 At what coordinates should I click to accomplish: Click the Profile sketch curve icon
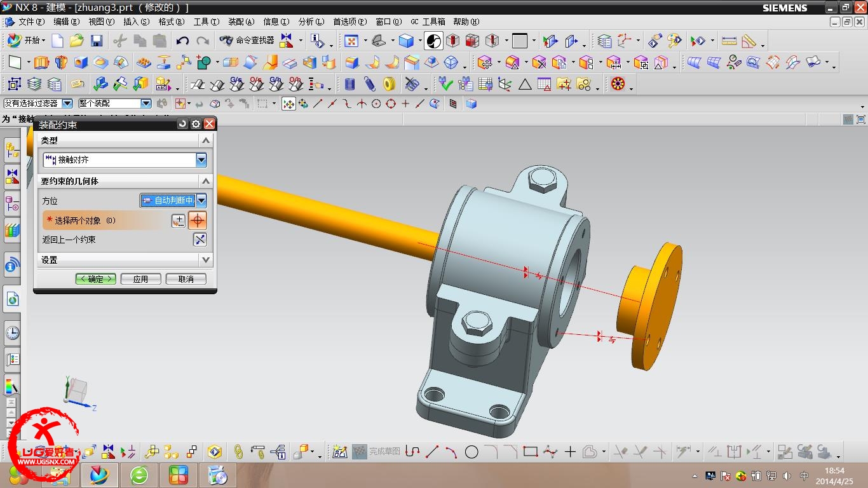point(412,452)
